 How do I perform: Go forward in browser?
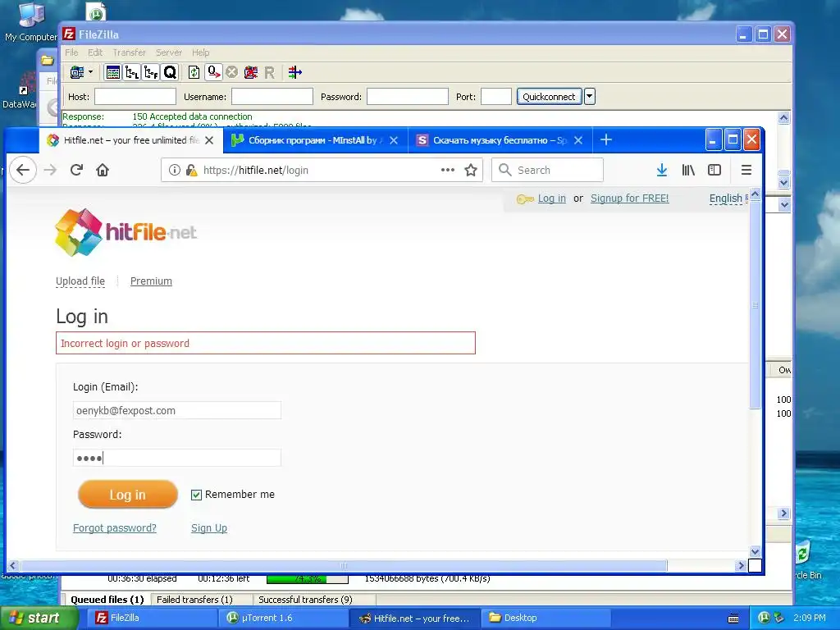click(x=50, y=170)
